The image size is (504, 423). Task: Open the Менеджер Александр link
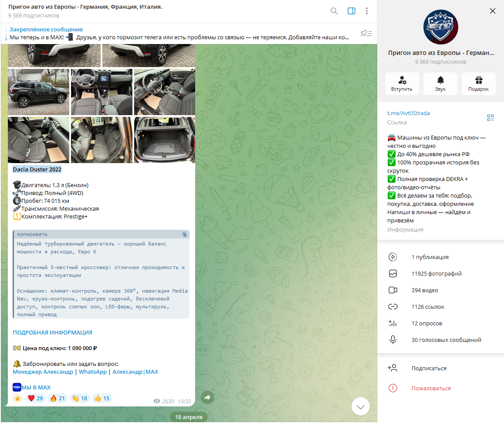tap(43, 372)
